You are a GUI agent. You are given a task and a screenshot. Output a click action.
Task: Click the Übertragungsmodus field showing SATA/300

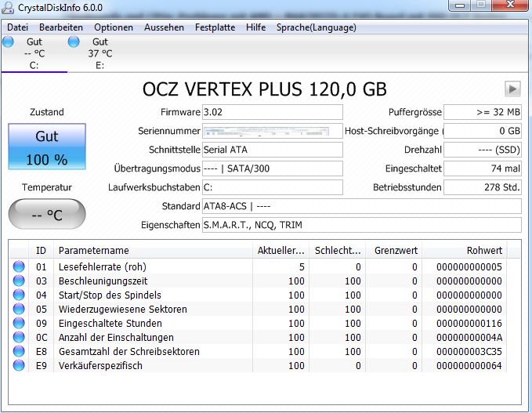pyautogui.click(x=273, y=168)
